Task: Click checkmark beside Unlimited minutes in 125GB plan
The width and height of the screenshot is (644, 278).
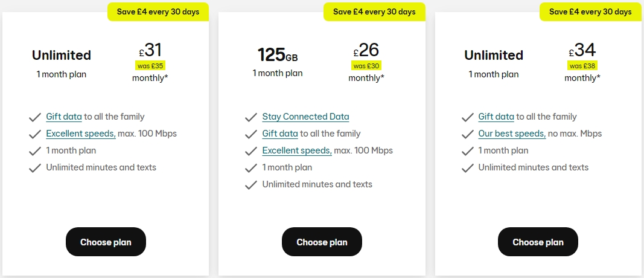Action: pyautogui.click(x=250, y=185)
